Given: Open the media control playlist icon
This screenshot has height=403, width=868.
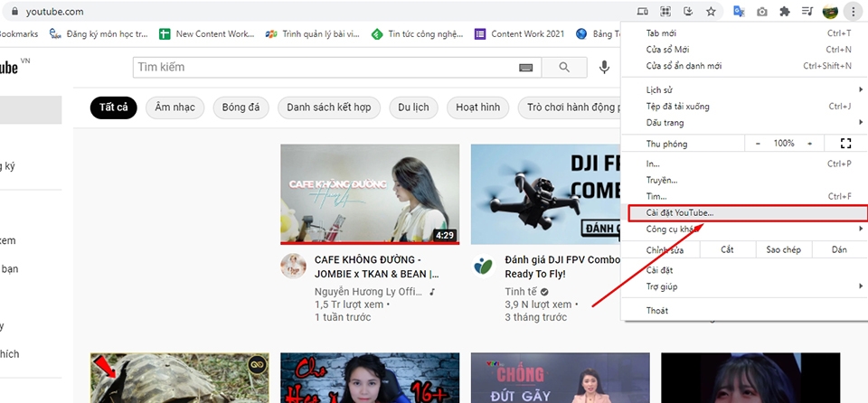Looking at the screenshot, I should coord(807,11).
